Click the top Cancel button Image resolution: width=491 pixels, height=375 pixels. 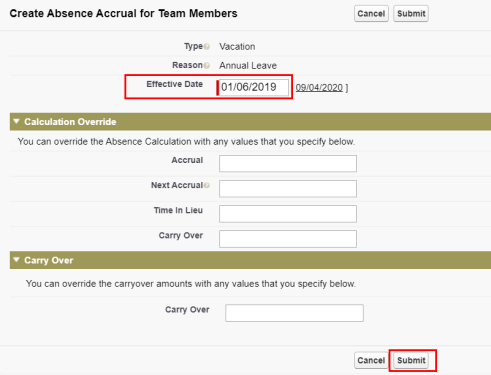click(x=371, y=14)
